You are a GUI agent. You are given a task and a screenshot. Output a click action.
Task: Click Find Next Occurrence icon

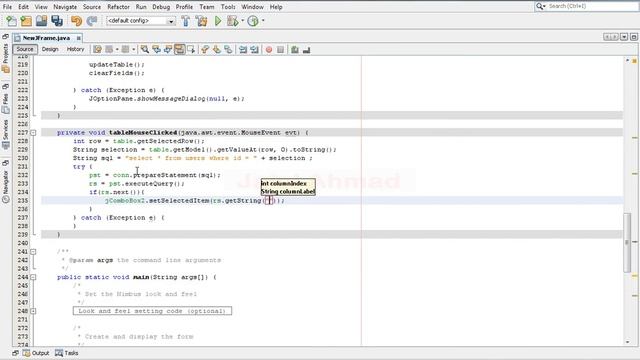(168, 49)
